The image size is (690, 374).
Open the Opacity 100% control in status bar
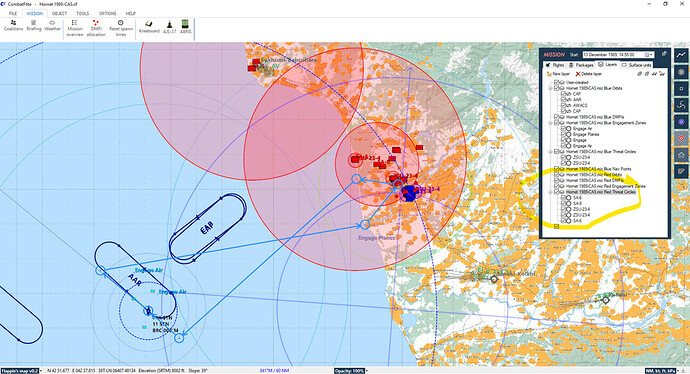(x=350, y=371)
